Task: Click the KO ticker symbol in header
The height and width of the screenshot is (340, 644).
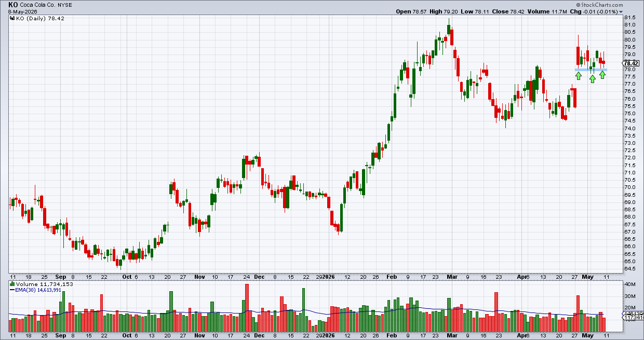Action: point(13,4)
